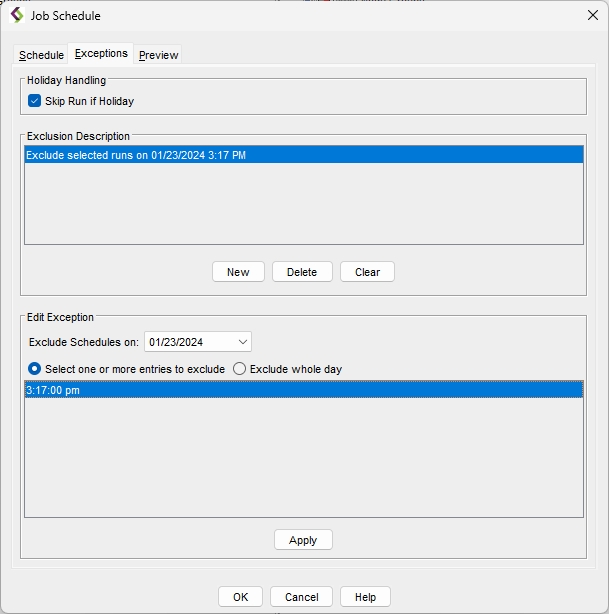The image size is (609, 614).
Task: Click the New exclusion button
Action: pos(238,272)
